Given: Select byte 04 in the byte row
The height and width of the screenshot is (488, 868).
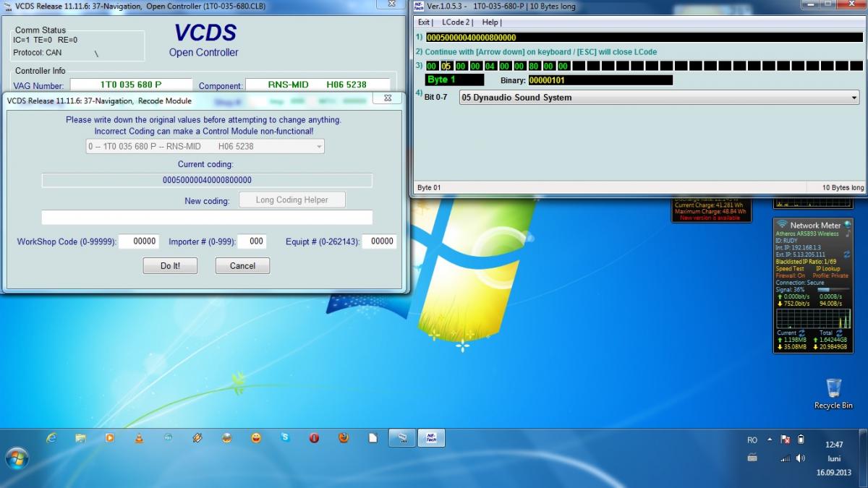Looking at the screenshot, I should 490,66.
